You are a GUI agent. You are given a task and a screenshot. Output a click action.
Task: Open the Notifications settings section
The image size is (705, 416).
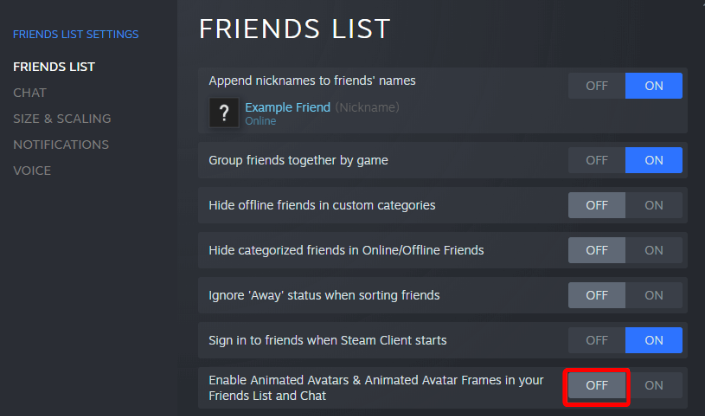(61, 145)
